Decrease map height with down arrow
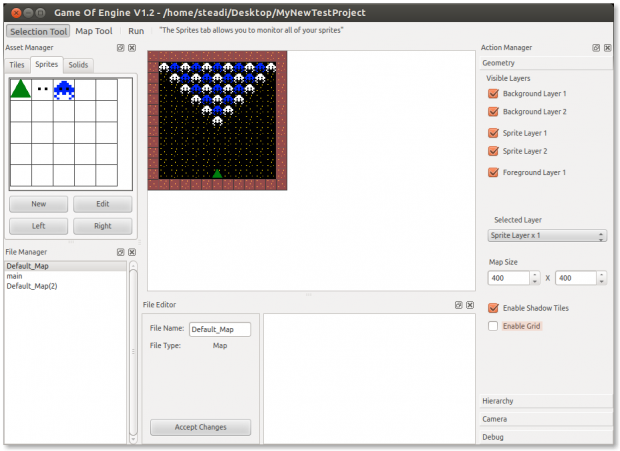 (x=601, y=281)
